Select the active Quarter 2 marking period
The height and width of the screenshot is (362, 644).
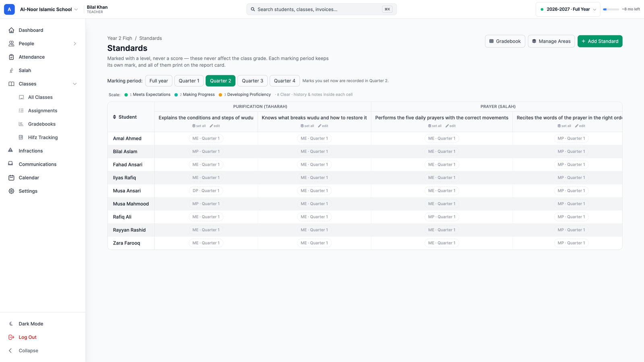tap(221, 81)
